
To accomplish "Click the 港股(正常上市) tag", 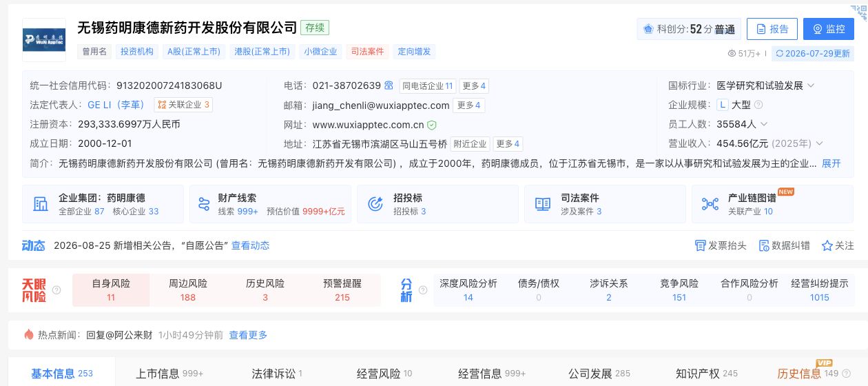I will [x=262, y=51].
